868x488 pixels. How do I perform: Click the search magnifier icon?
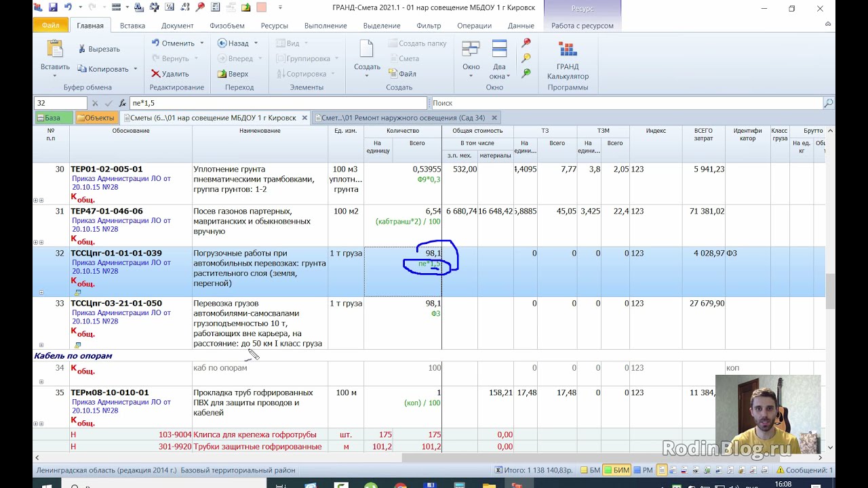click(828, 103)
